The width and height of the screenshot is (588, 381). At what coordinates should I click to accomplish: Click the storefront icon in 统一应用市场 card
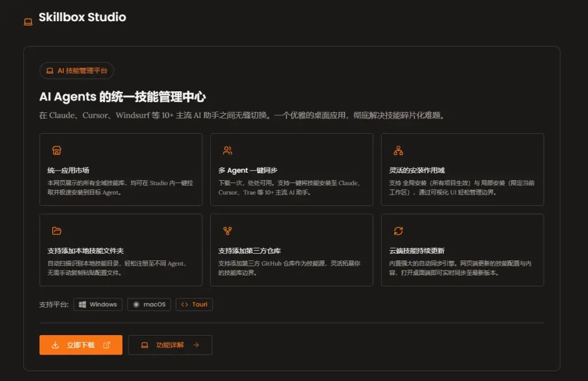(x=56, y=151)
